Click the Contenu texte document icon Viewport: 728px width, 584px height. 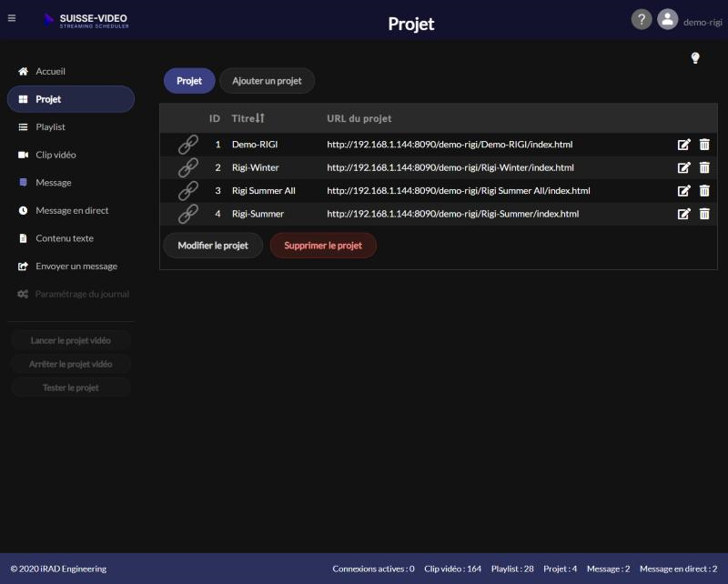click(x=23, y=238)
